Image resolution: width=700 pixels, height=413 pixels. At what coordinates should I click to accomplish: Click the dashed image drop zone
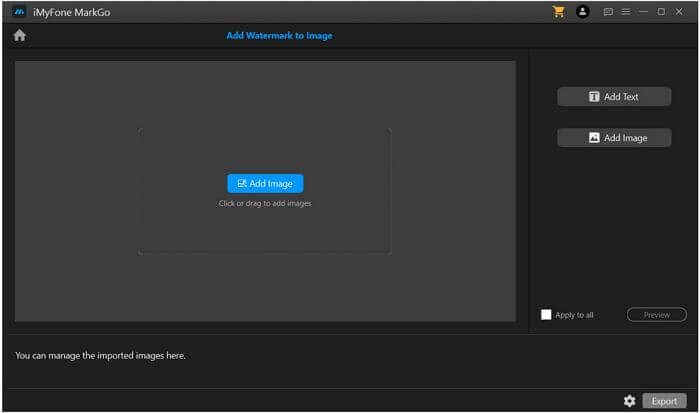265,191
